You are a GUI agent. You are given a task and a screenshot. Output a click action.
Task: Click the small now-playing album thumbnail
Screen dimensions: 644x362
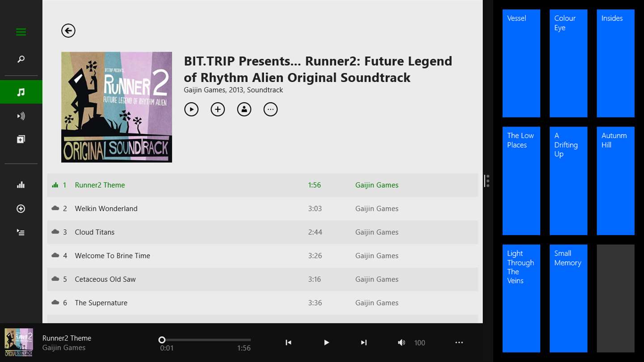19,343
